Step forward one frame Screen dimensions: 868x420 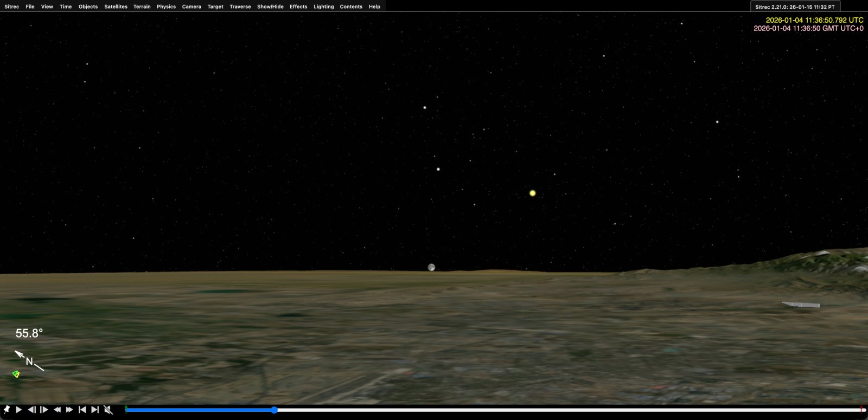coord(44,410)
